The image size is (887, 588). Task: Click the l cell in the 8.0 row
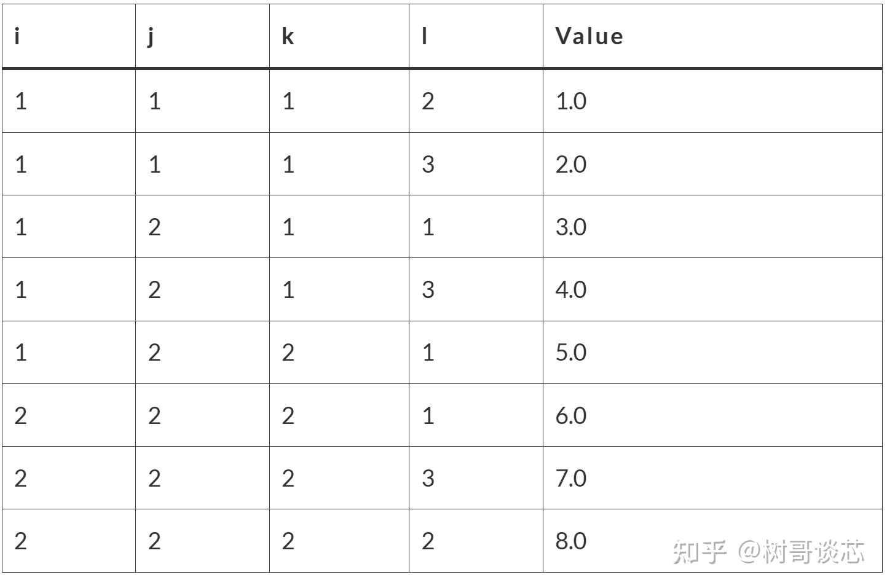pos(476,541)
